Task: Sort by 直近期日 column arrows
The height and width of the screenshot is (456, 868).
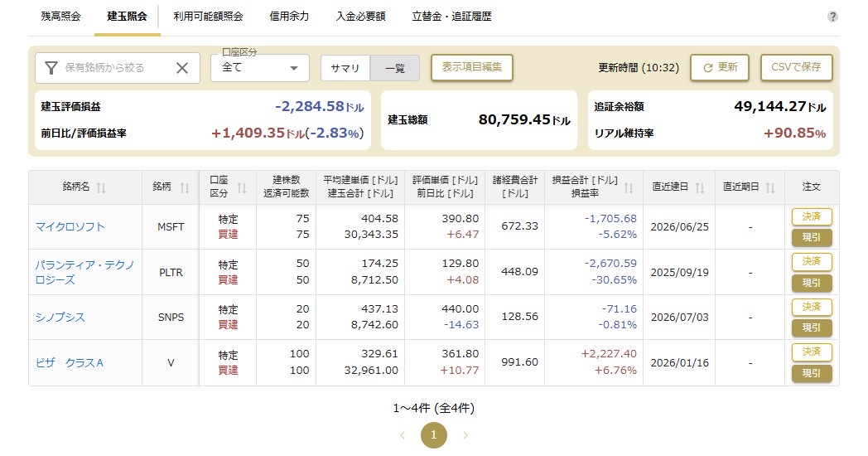Action: tap(770, 188)
